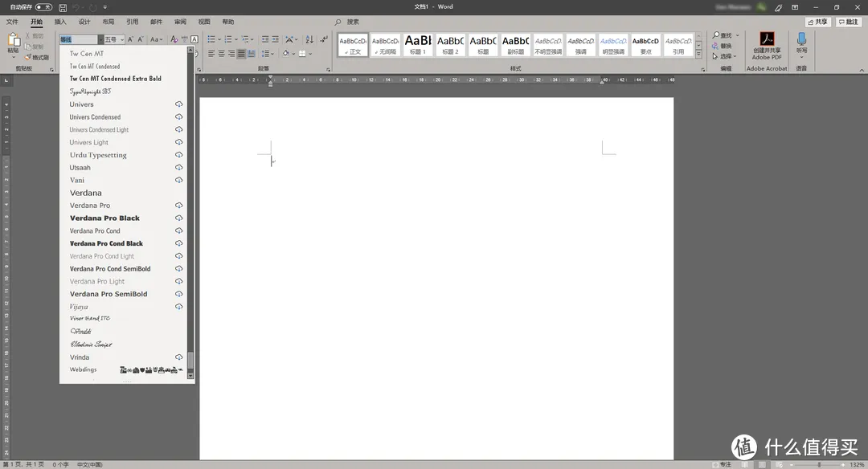The height and width of the screenshot is (469, 868).
Task: Click the increase font size icon
Action: click(x=129, y=39)
